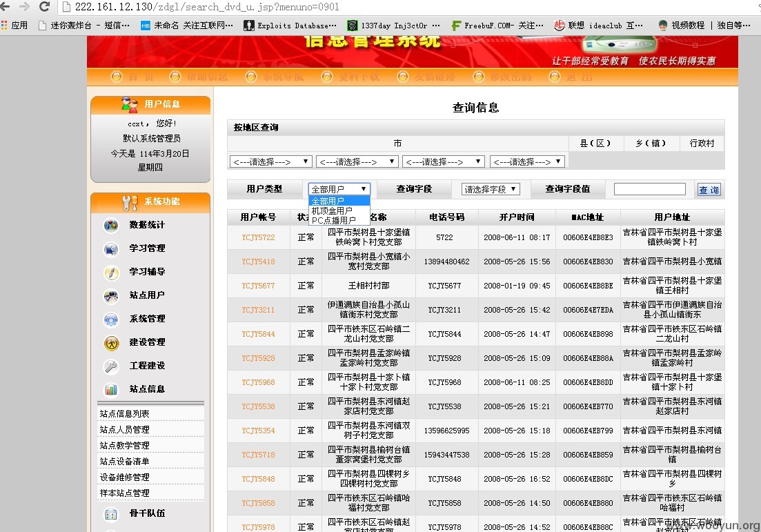This screenshot has width=761, height=532.
Task: Collapse the 全部用户 user type dropdown
Action: pos(339,189)
